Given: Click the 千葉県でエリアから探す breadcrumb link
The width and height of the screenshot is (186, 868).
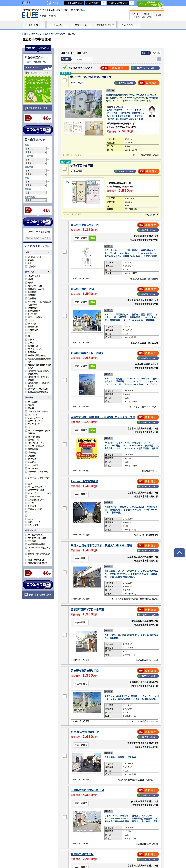Looking at the screenshot, I should point(54,34).
